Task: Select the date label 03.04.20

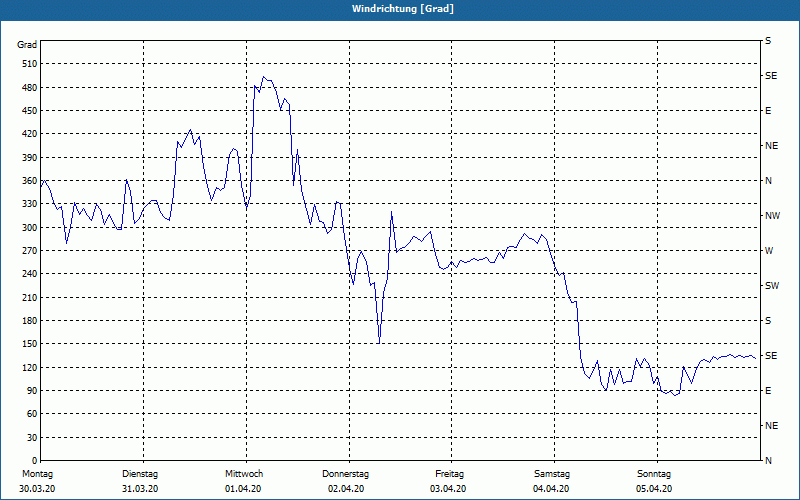Action: pyautogui.click(x=448, y=489)
